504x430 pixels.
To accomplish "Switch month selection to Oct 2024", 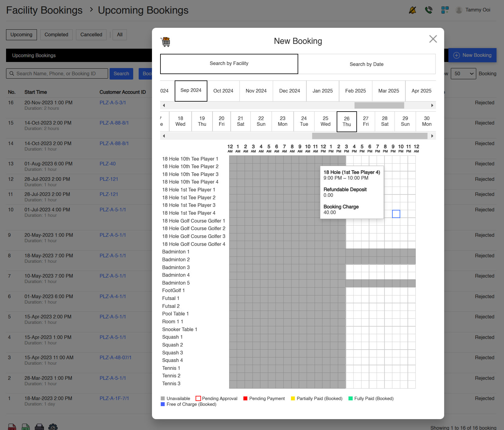I will coord(223,91).
